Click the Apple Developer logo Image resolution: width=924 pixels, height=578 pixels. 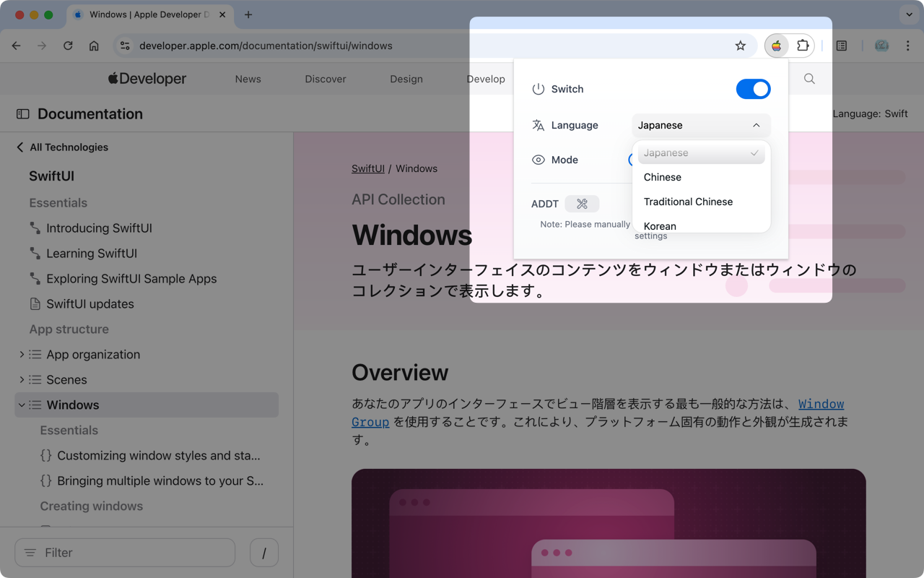(x=147, y=79)
